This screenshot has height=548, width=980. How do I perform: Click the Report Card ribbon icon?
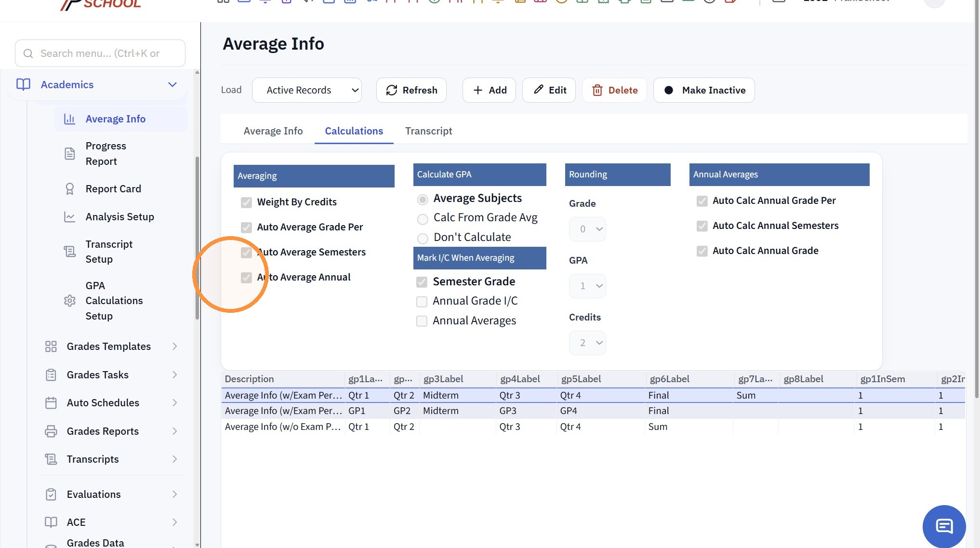pyautogui.click(x=70, y=189)
